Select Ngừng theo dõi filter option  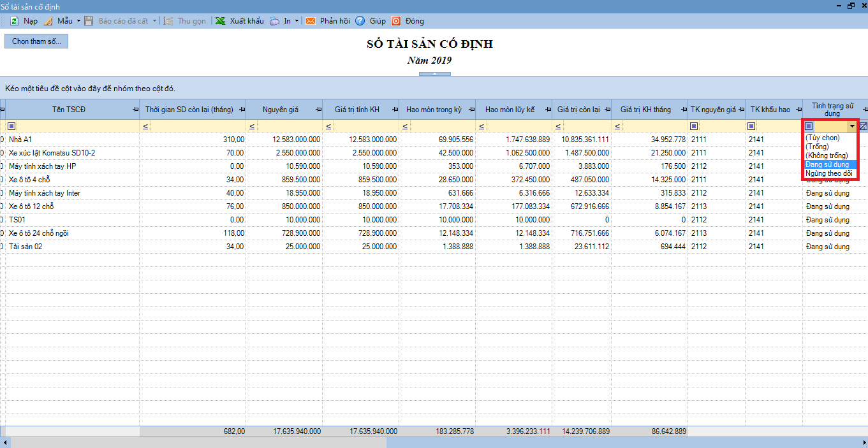point(830,173)
